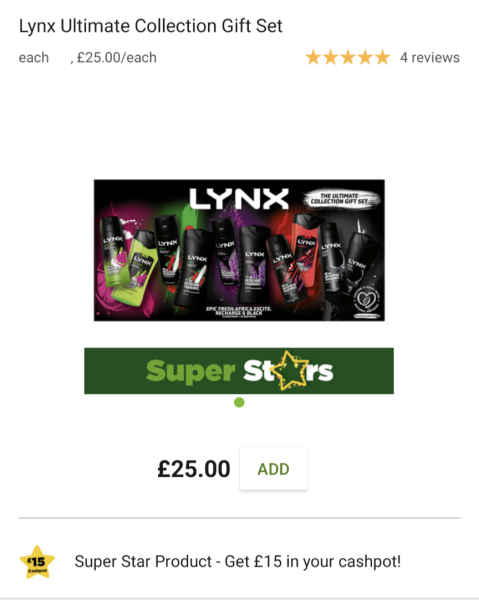
Task: Click the Lynx Ultimate Collection Gift Set title
Action: click(151, 26)
